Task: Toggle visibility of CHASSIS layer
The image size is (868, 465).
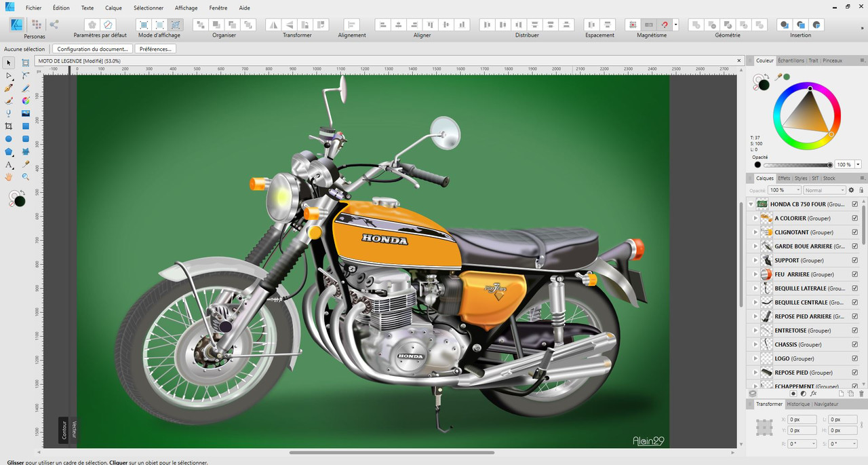Action: [x=854, y=344]
